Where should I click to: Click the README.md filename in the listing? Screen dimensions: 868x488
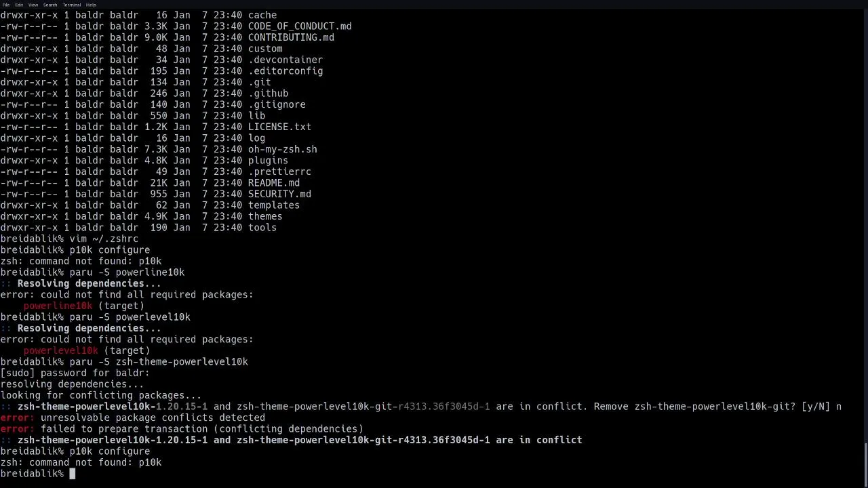coord(273,183)
